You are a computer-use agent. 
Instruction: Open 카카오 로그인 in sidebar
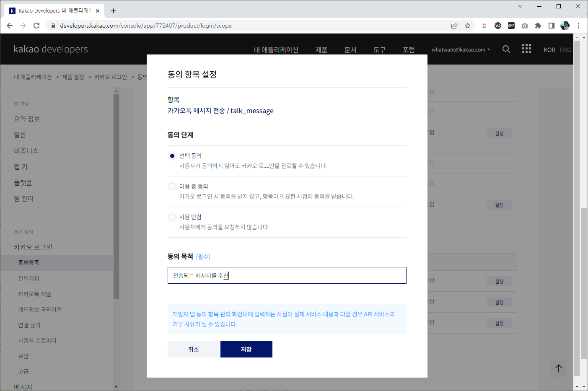33,247
